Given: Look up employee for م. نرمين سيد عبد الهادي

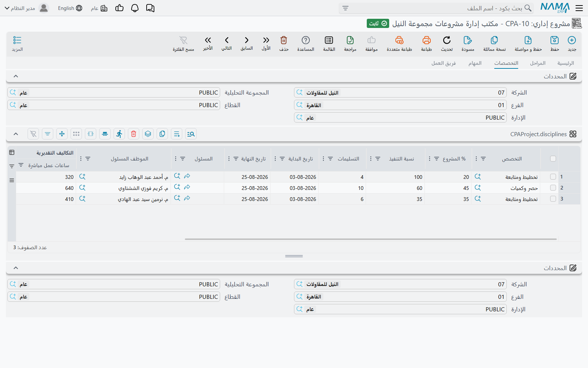Looking at the screenshot, I should 82,199.
